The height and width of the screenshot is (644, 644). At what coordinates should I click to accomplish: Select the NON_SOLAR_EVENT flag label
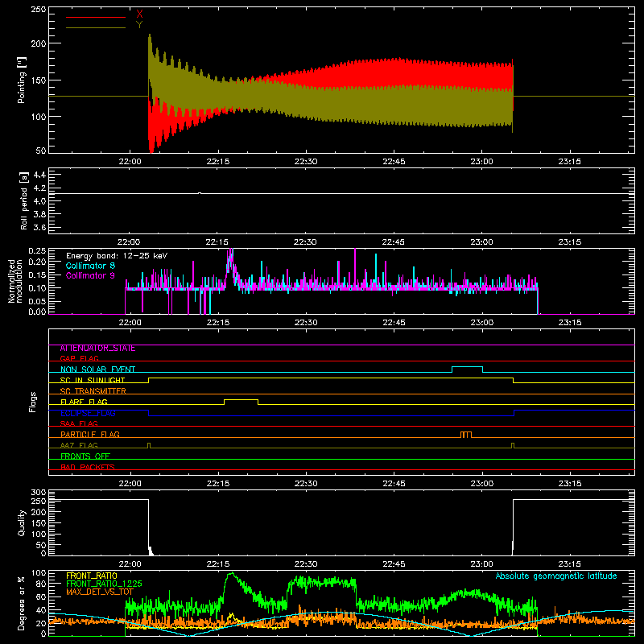(x=97, y=369)
